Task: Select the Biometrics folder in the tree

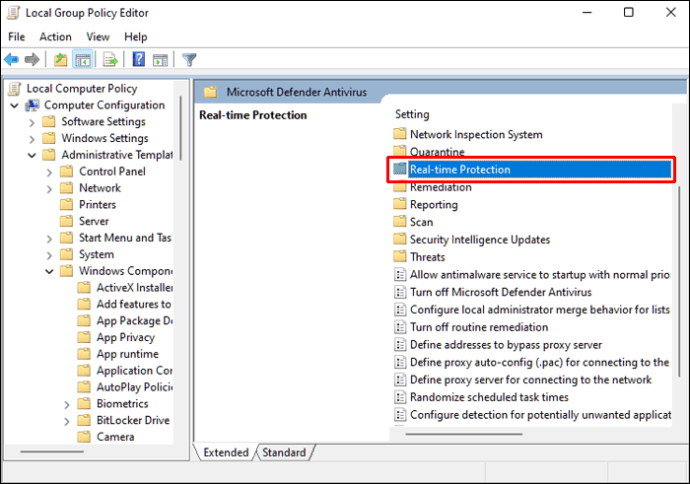Action: (x=124, y=404)
